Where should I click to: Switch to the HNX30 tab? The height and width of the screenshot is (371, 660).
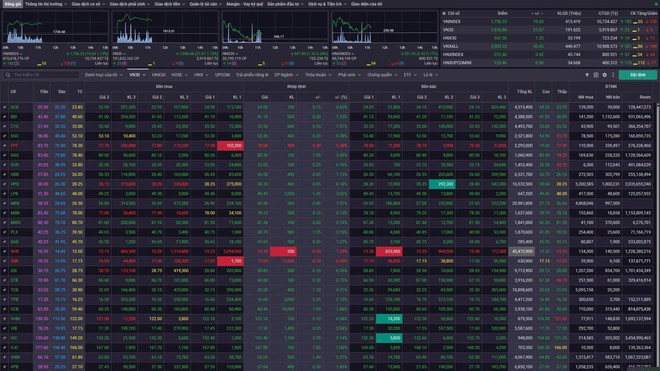(158, 75)
